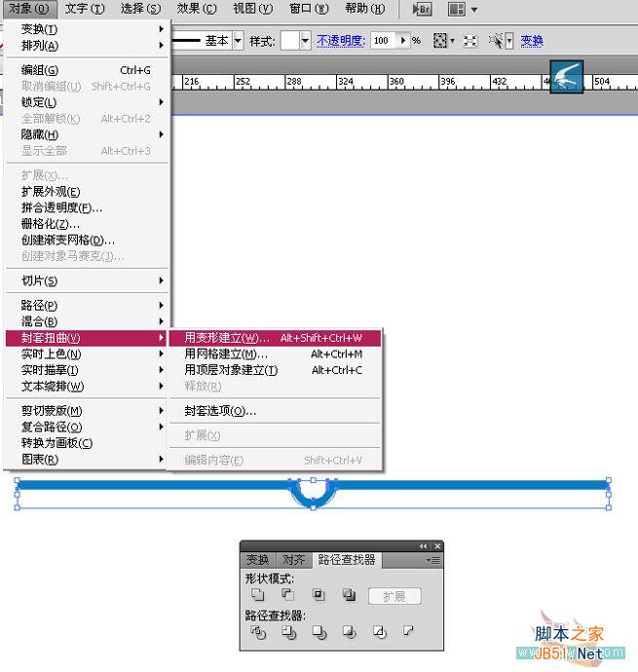Viewport: 638px width, 672px height.
Task: Click the Minus Front shape mode icon
Action: coord(287,595)
